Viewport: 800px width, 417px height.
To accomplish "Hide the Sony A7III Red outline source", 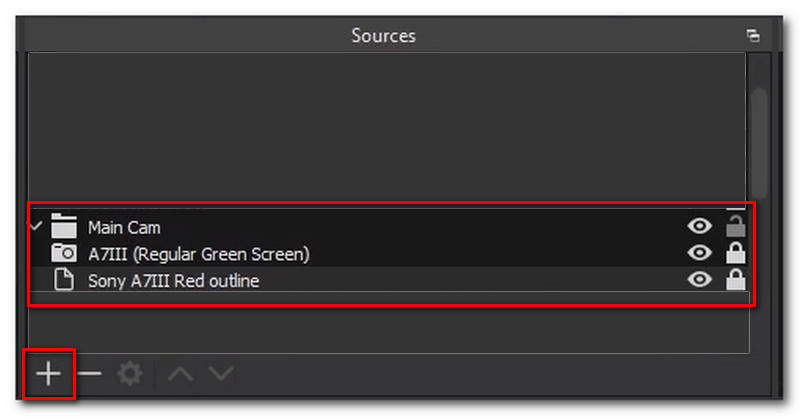I will [x=700, y=281].
